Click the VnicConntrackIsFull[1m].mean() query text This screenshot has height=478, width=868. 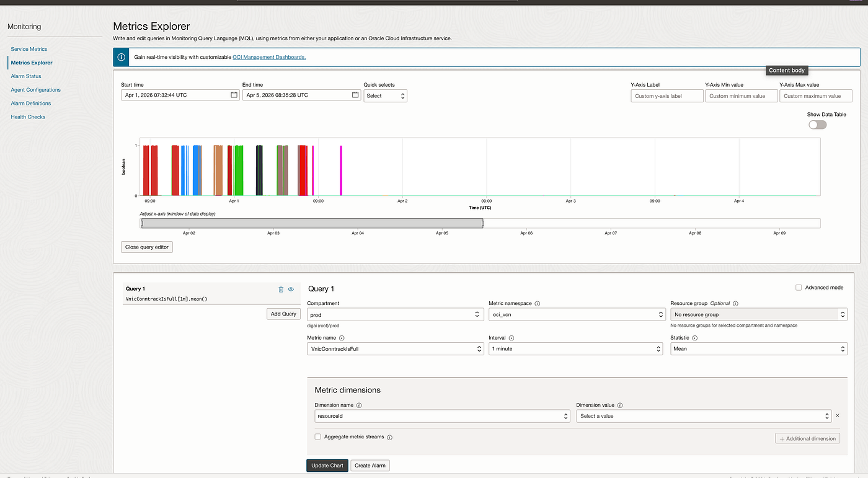tap(166, 299)
